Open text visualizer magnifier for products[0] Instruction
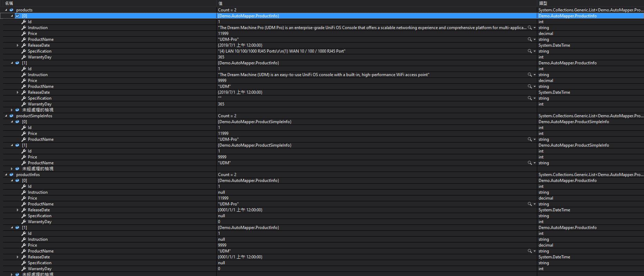Screen dimensions: 644x276 click(x=530, y=28)
